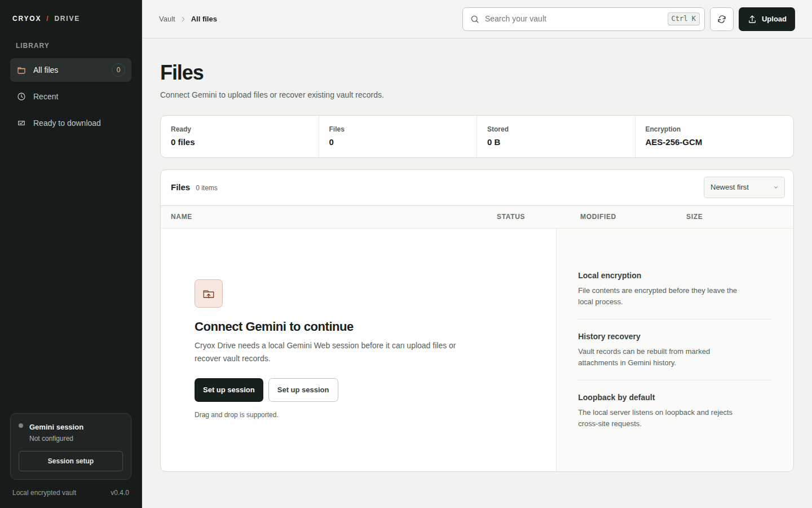The width and height of the screenshot is (812, 508).
Task: Click the refresh vault icon button
Action: pyautogui.click(x=722, y=19)
